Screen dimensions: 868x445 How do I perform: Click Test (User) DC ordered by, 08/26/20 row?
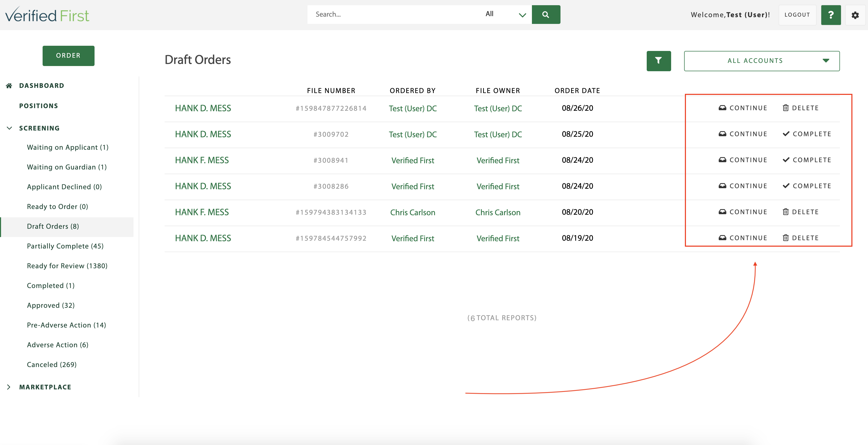tap(412, 109)
